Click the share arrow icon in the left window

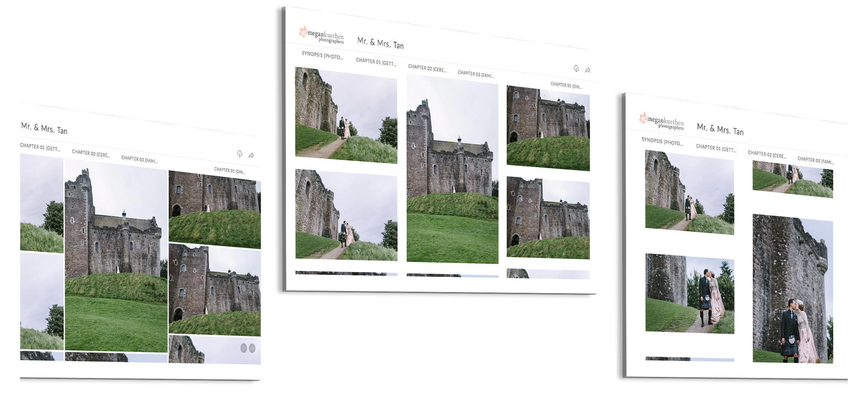(x=251, y=155)
